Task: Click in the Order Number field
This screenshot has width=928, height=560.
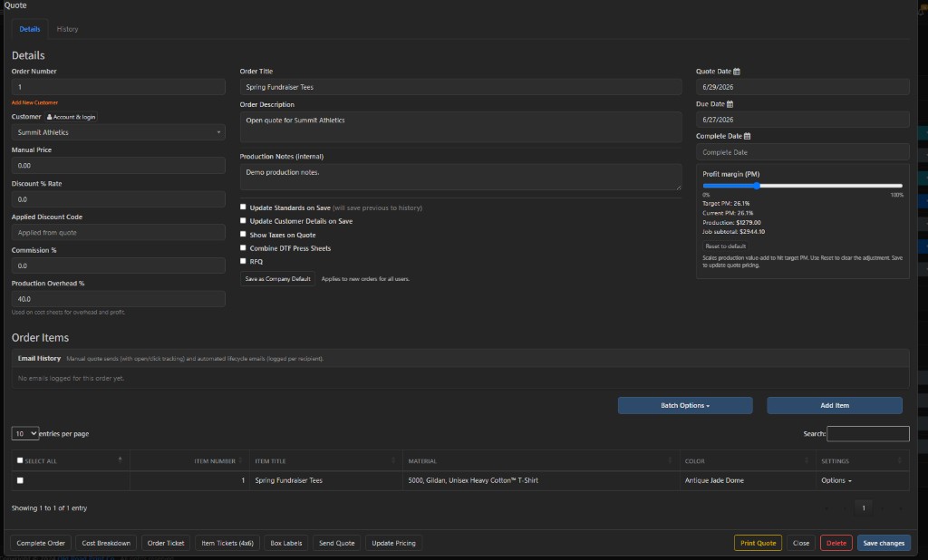Action: (119, 87)
